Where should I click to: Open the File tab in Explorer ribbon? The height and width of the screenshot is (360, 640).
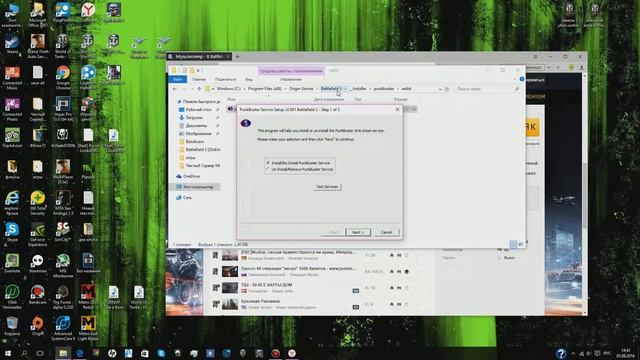(x=178, y=79)
